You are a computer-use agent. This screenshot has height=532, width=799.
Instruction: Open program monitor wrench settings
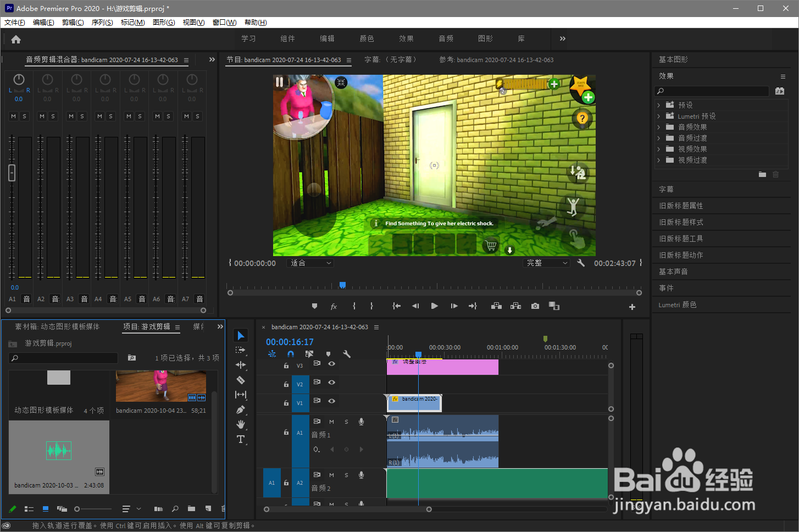pyautogui.click(x=581, y=263)
